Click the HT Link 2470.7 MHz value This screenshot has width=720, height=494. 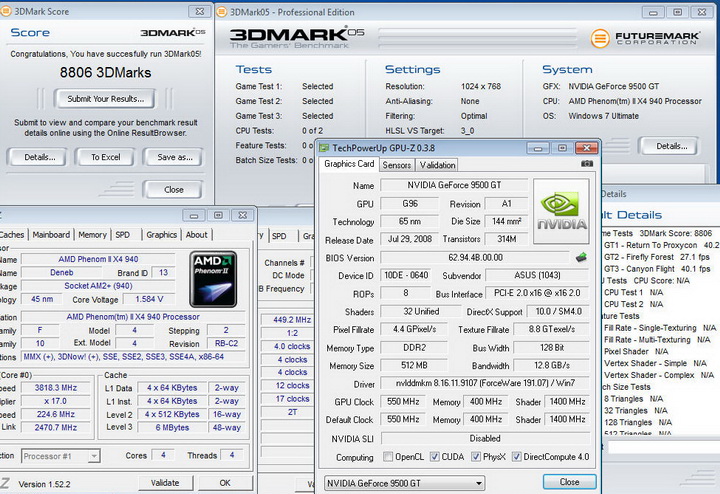coord(56,427)
